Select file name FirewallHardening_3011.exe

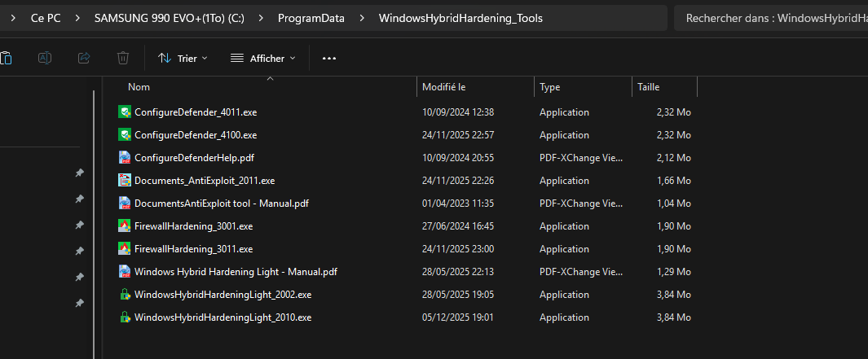pyautogui.click(x=194, y=249)
